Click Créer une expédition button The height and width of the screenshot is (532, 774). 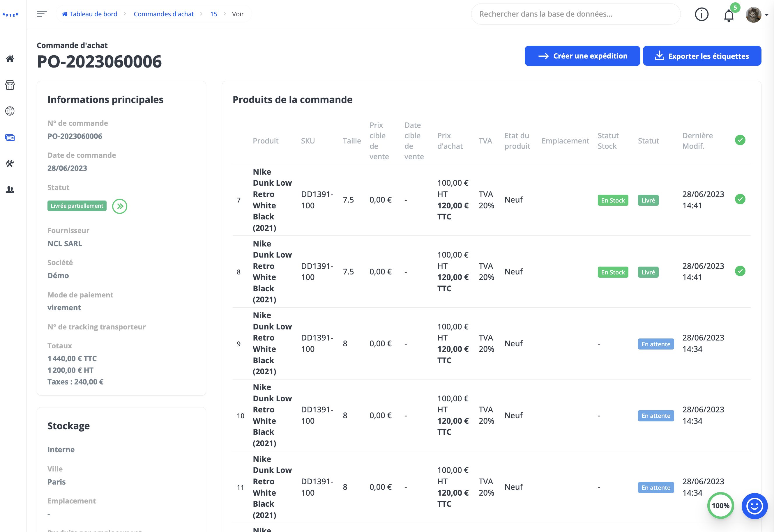click(582, 56)
